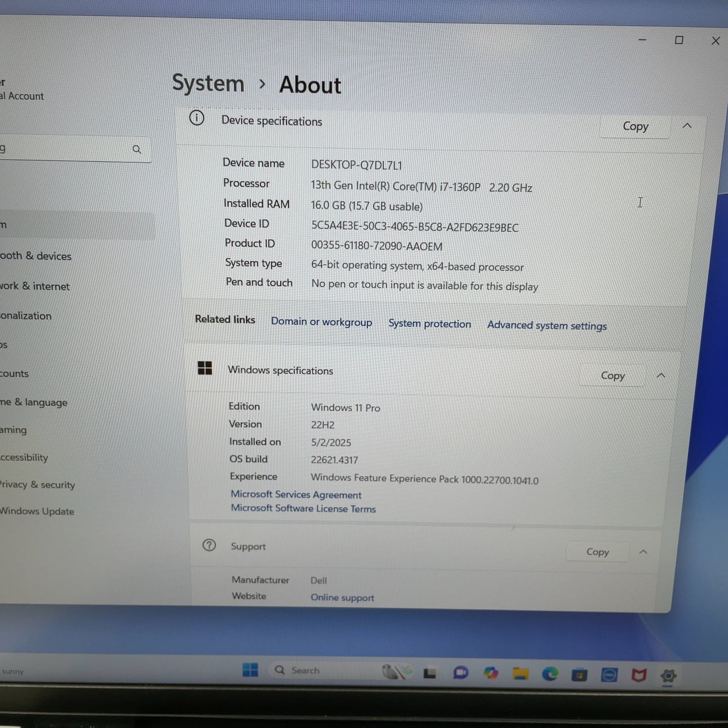Screen dimensions: 728x728
Task: Click the owl search highlight image
Action: (x=397, y=672)
